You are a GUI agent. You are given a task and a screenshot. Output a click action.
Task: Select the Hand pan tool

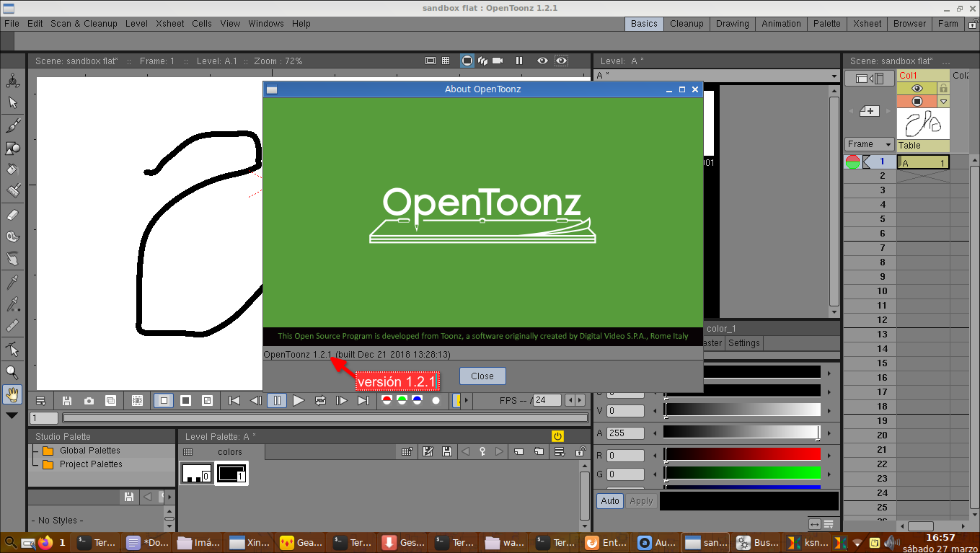12,394
